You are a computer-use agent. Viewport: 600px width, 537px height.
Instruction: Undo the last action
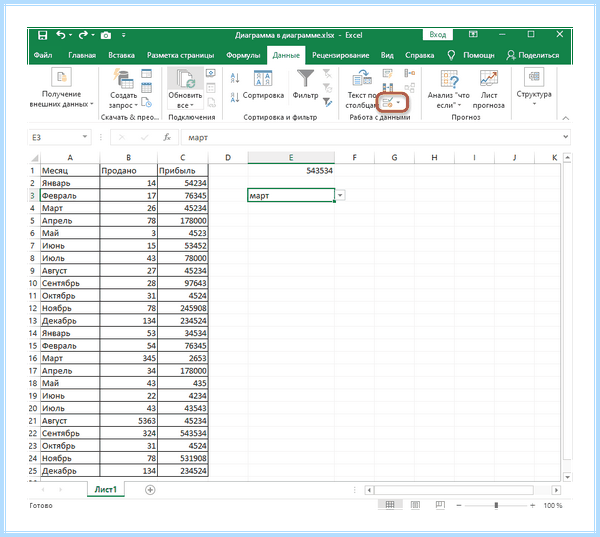click(60, 35)
